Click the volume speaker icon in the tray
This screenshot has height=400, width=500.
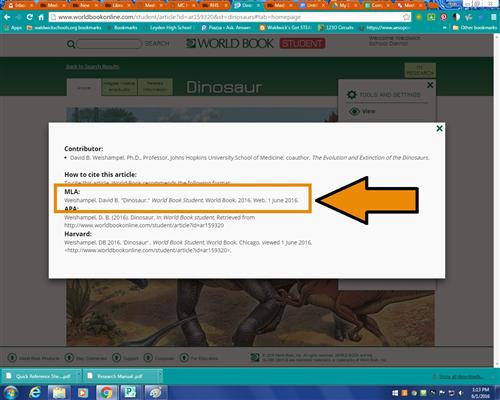[461, 393]
